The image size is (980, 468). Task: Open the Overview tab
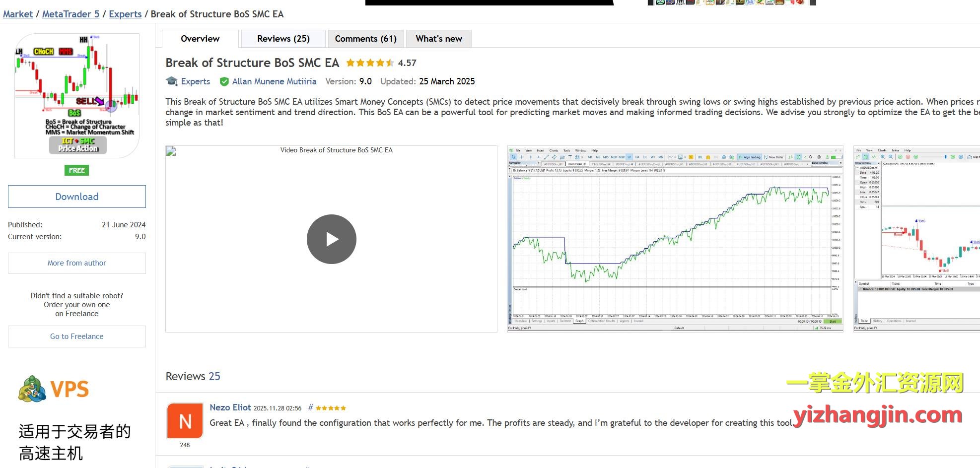point(200,39)
